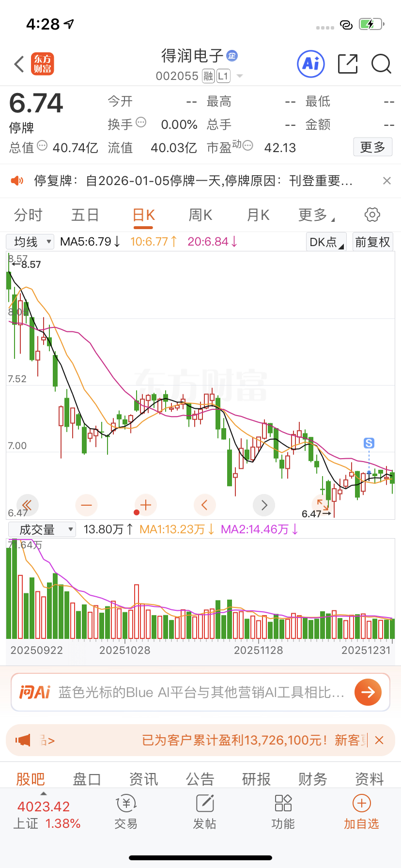Tap info bubble next to 市盈动

247,145
